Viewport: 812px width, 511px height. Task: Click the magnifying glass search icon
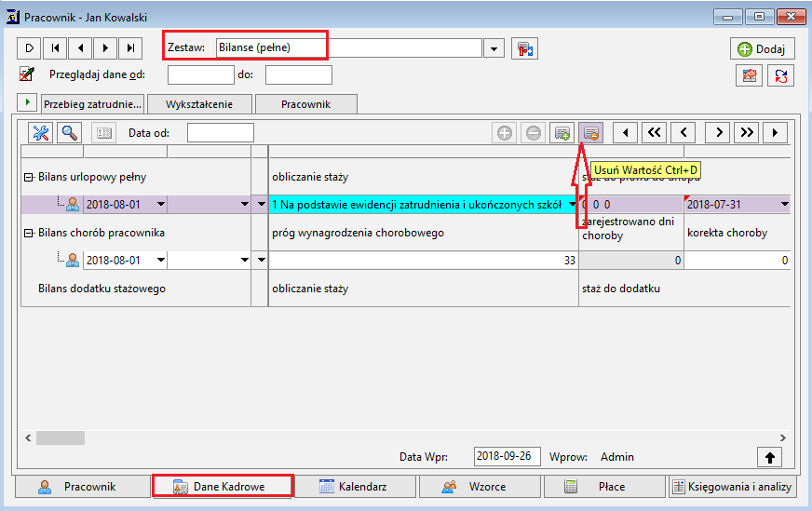pyautogui.click(x=70, y=133)
